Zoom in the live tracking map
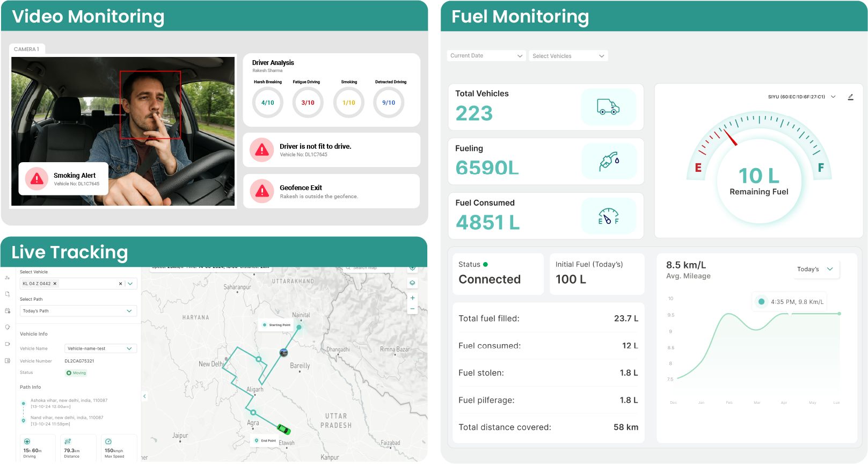 [412, 298]
